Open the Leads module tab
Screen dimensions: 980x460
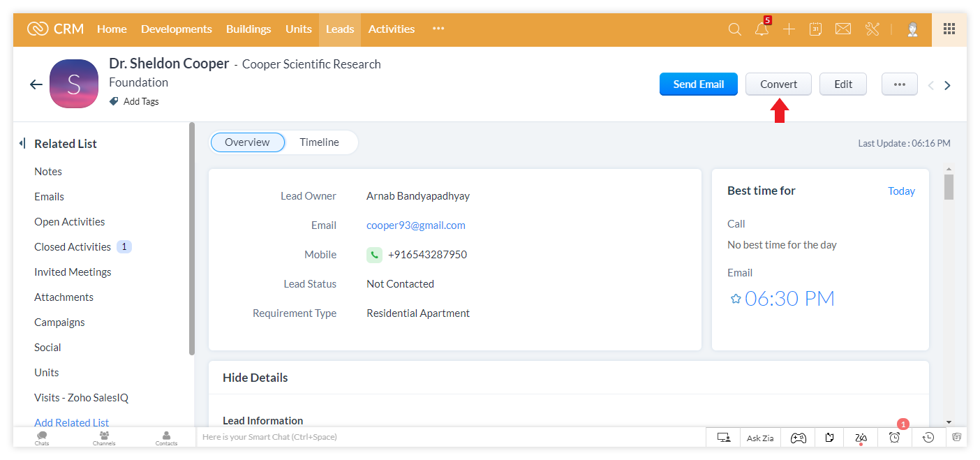click(x=340, y=29)
